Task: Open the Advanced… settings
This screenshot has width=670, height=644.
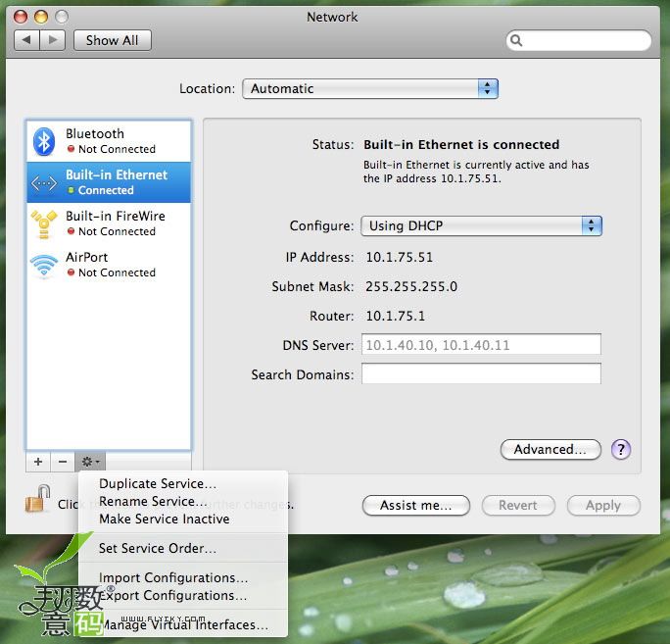Action: (x=550, y=450)
